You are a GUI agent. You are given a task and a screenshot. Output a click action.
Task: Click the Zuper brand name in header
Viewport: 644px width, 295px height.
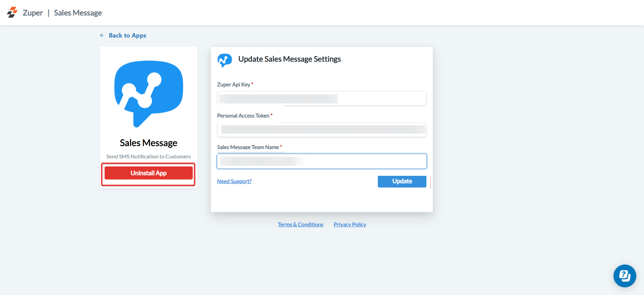coord(33,13)
